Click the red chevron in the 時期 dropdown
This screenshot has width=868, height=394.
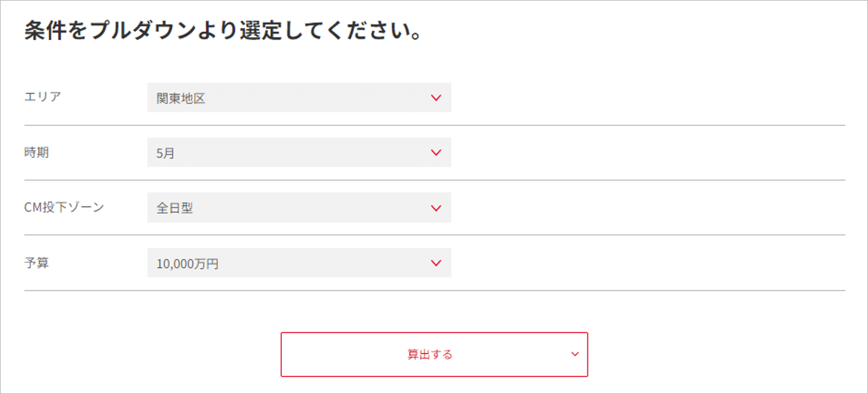436,153
